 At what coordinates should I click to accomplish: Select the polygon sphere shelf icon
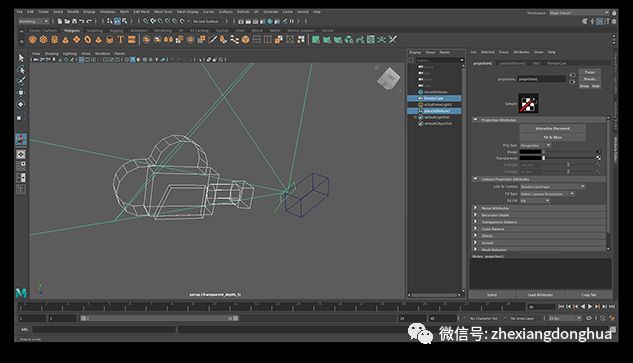[x=32, y=40]
